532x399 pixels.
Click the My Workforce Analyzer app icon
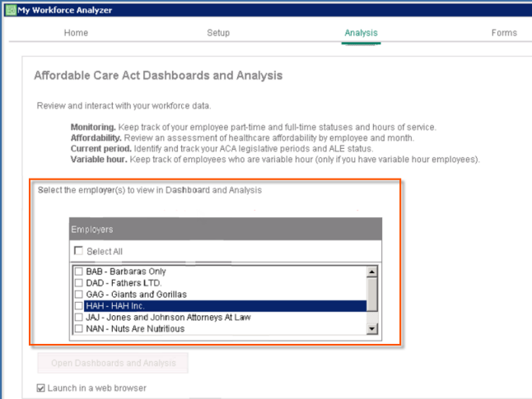click(x=10, y=10)
